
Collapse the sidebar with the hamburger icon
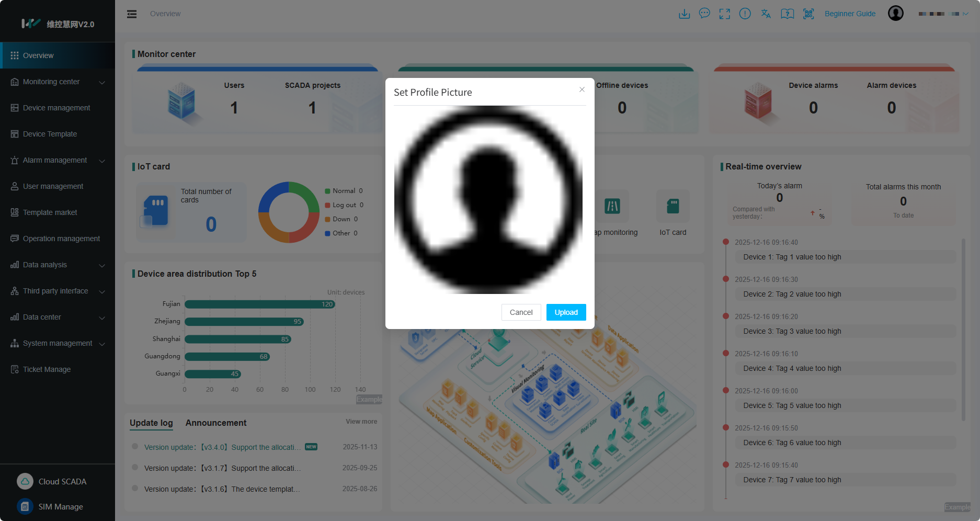(132, 14)
